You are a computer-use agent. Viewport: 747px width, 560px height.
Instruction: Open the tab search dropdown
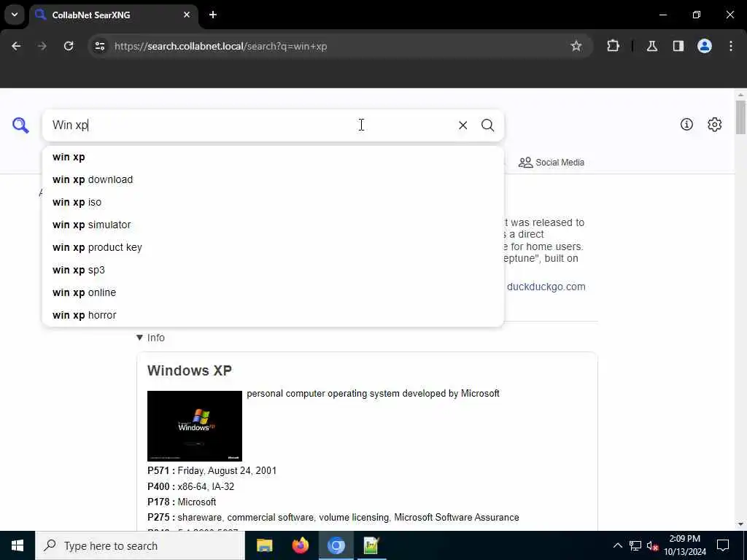tap(15, 15)
